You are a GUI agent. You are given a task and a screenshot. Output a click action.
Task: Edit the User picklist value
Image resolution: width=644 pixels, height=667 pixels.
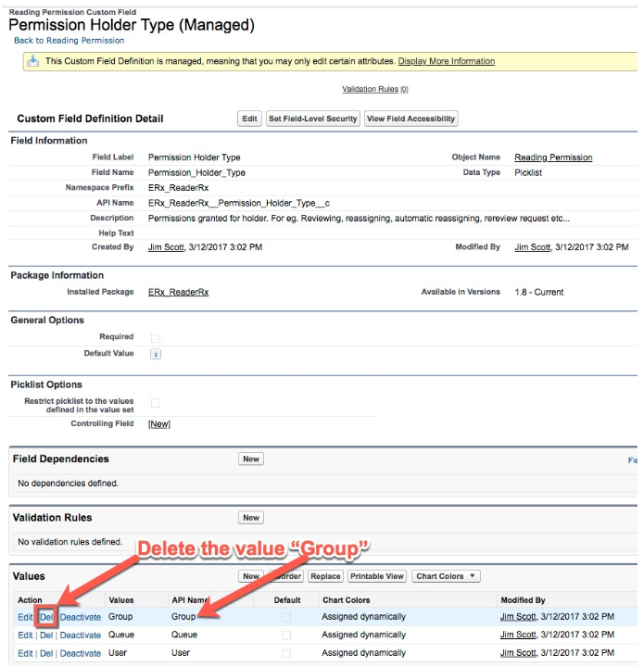click(x=25, y=653)
